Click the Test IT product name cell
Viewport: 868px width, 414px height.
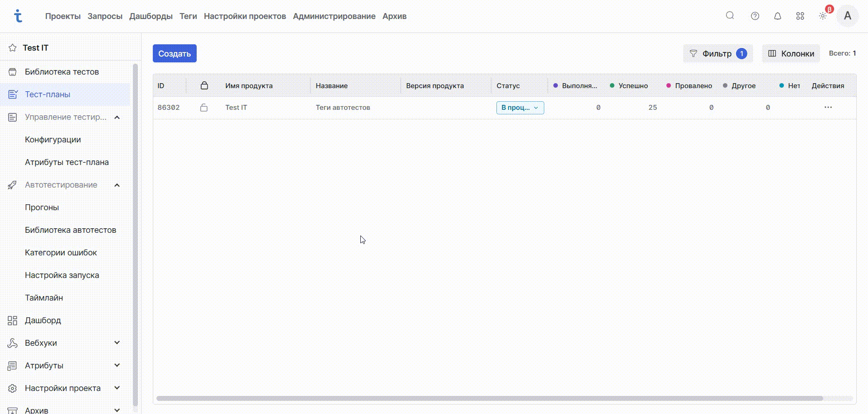coord(236,108)
